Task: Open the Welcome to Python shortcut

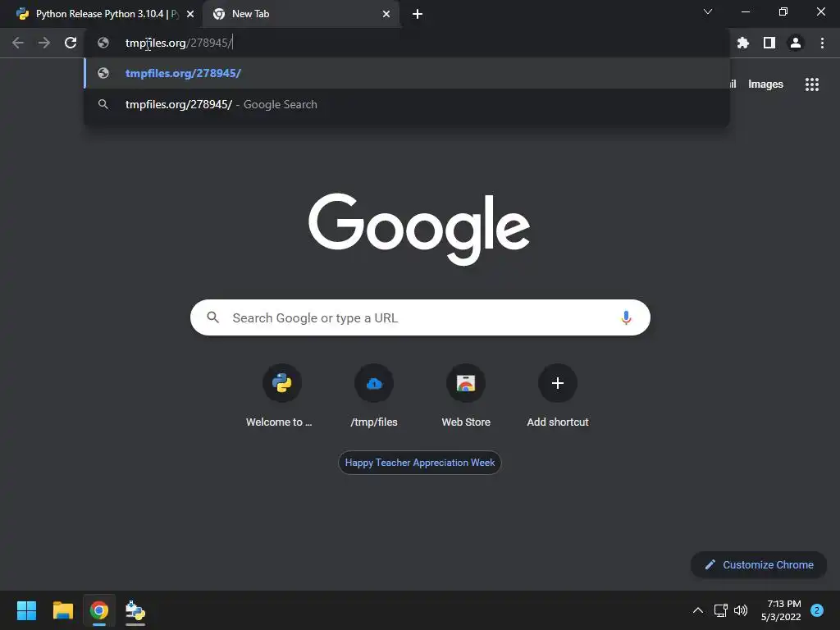Action: (282, 396)
